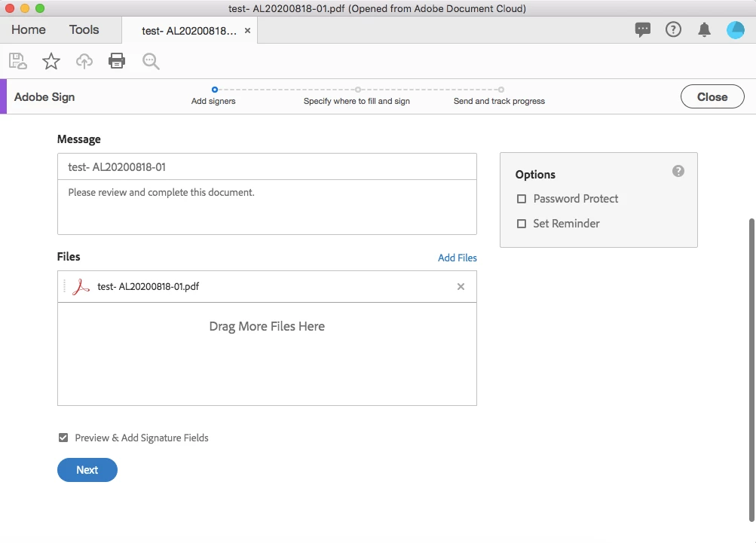
Task: Close the Adobe Sign panel
Action: point(712,97)
